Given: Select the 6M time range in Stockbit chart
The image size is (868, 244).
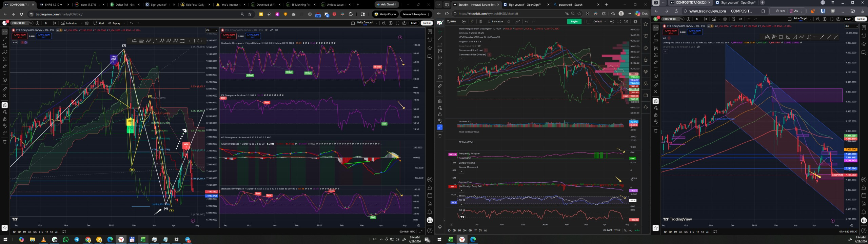Looking at the screenshot, I should [470, 230].
